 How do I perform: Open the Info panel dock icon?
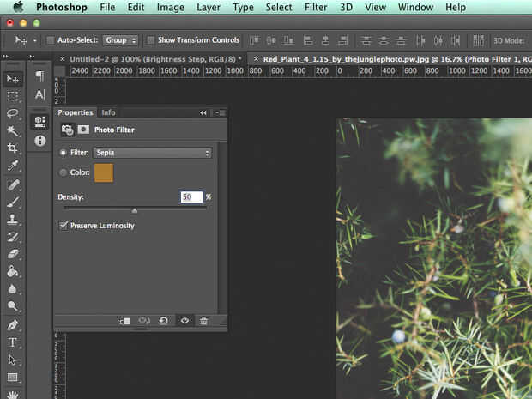pyautogui.click(x=39, y=141)
